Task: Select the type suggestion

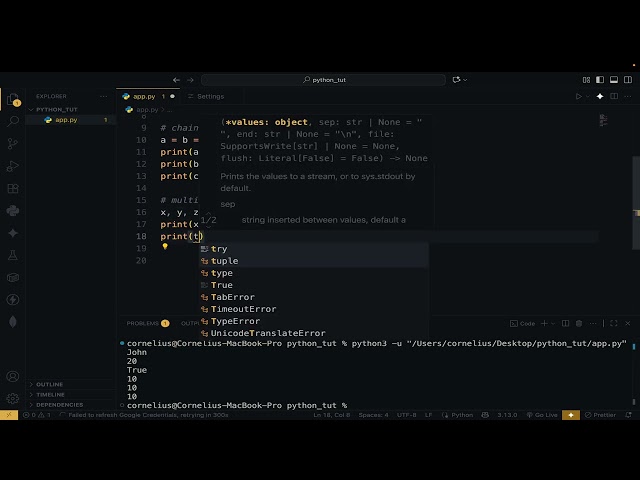Action: pos(313,273)
